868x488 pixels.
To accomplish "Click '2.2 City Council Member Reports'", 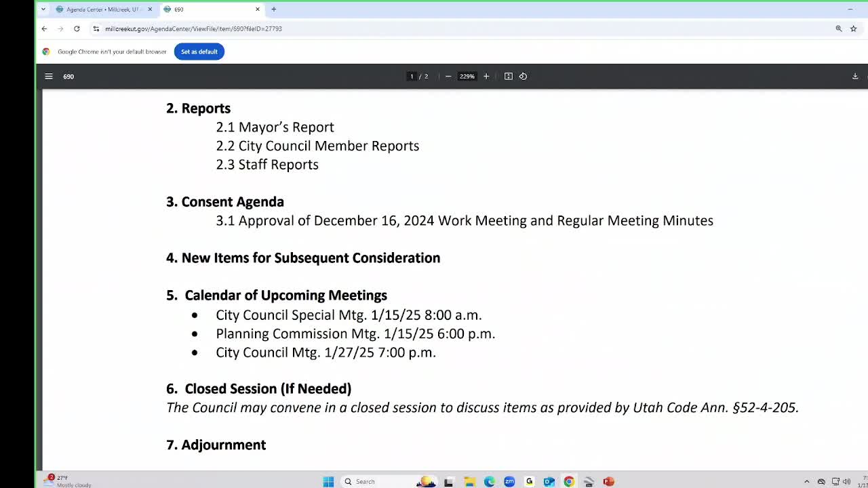I will click(317, 146).
